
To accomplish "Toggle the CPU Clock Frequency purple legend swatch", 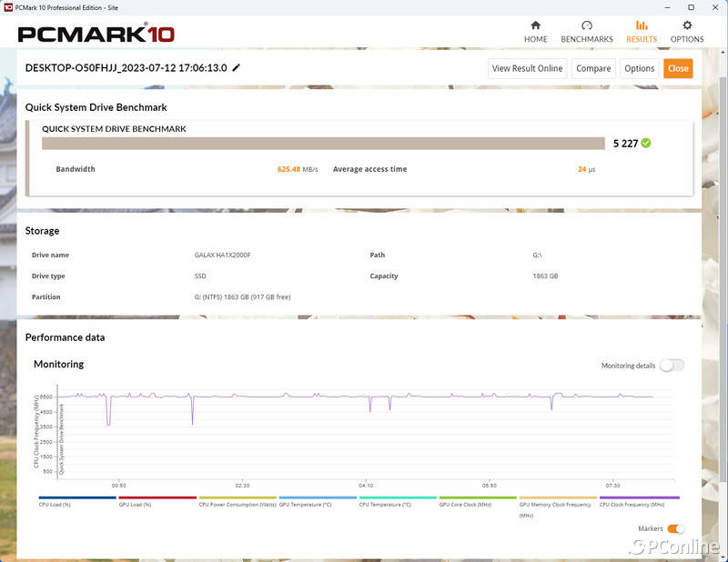I will 639,497.
